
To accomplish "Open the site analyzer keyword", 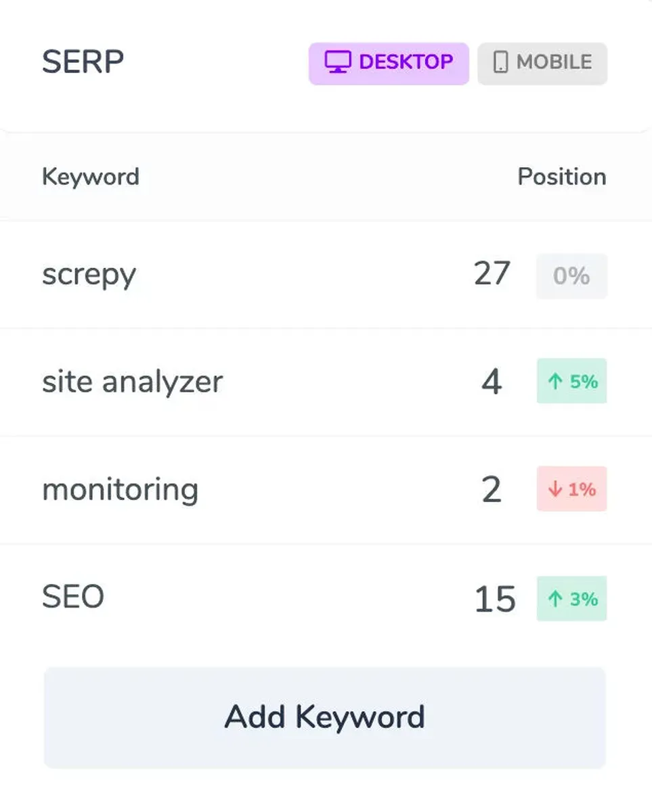I will pos(132,382).
